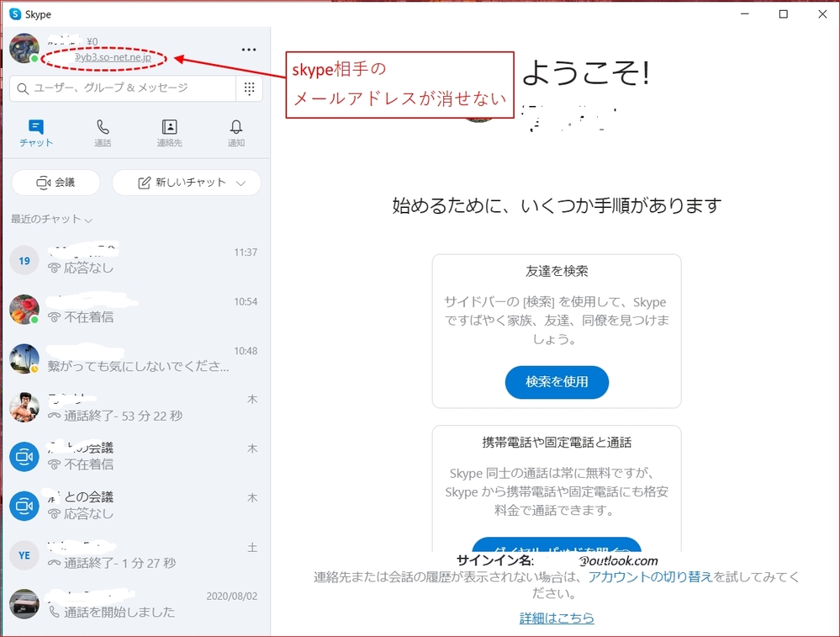Click own profile avatar picture
The image size is (840, 637).
pyautogui.click(x=24, y=48)
